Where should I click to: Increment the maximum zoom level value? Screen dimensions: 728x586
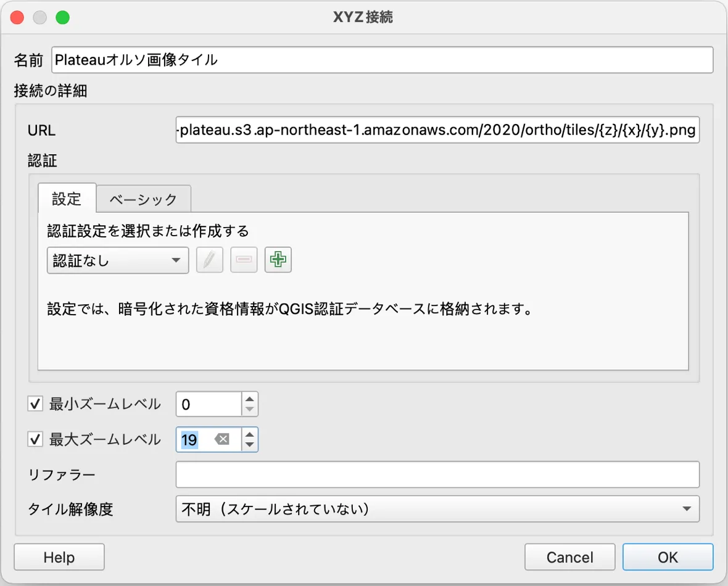tap(251, 435)
